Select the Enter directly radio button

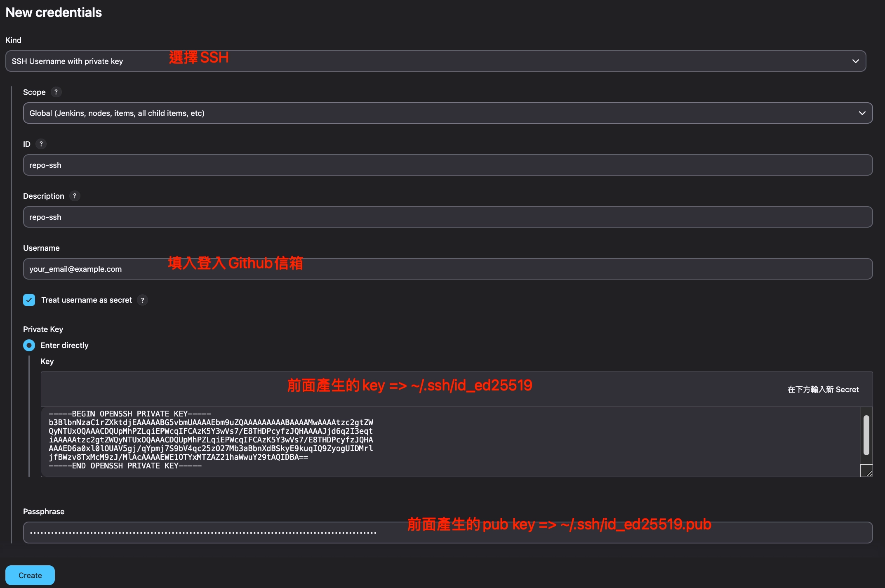29,345
